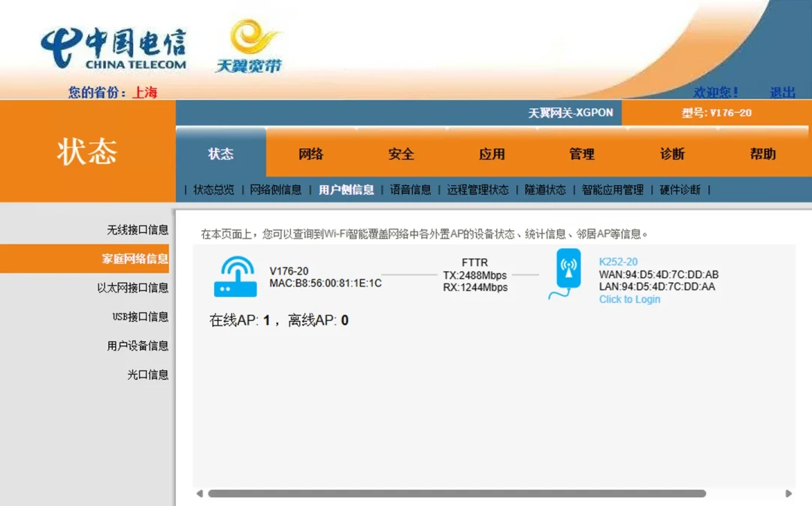Click the MAC:B8:56:00:81:1E:1C text
Image resolution: width=812 pixels, height=506 pixels.
326,283
